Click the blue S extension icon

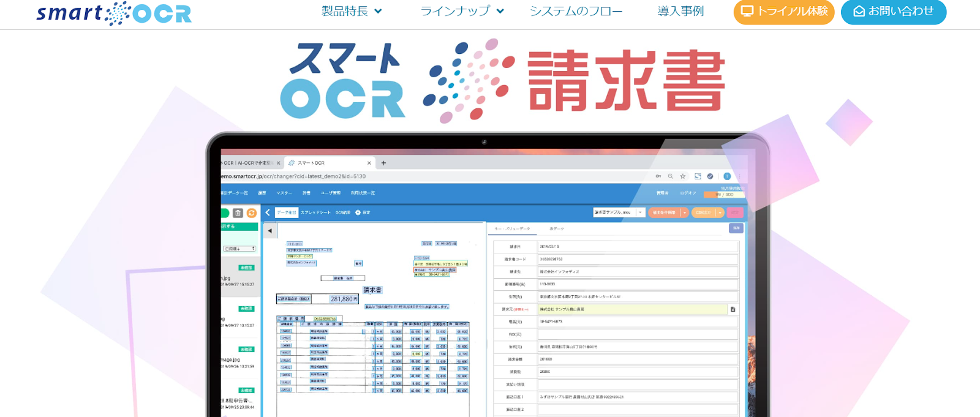pos(698,176)
